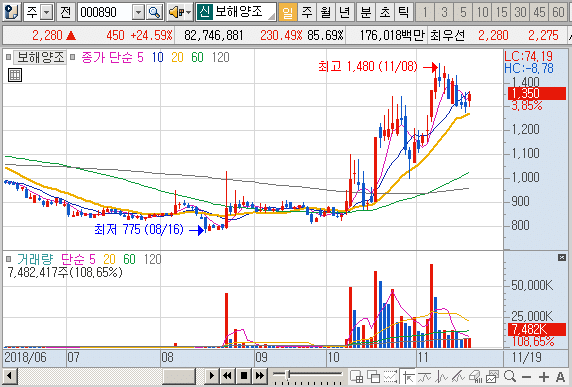This screenshot has height=387, width=572.
Task: Click the overlapping windows icon
Action: click(373, 376)
